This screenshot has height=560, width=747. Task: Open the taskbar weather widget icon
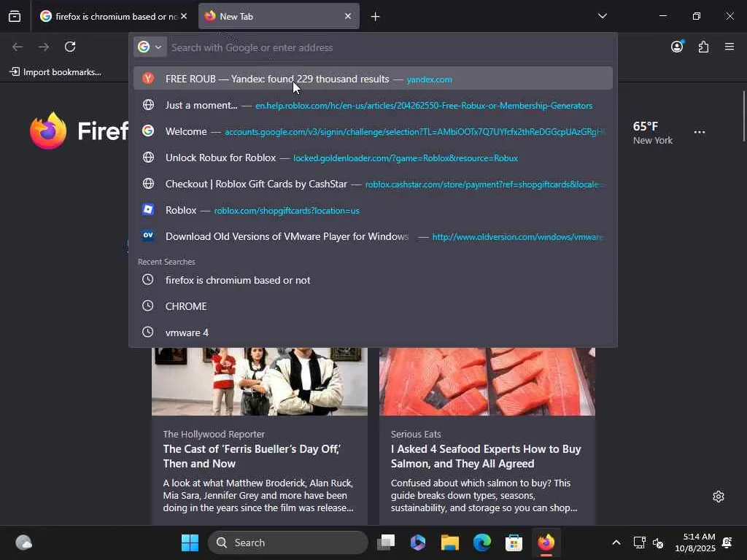coord(23,542)
